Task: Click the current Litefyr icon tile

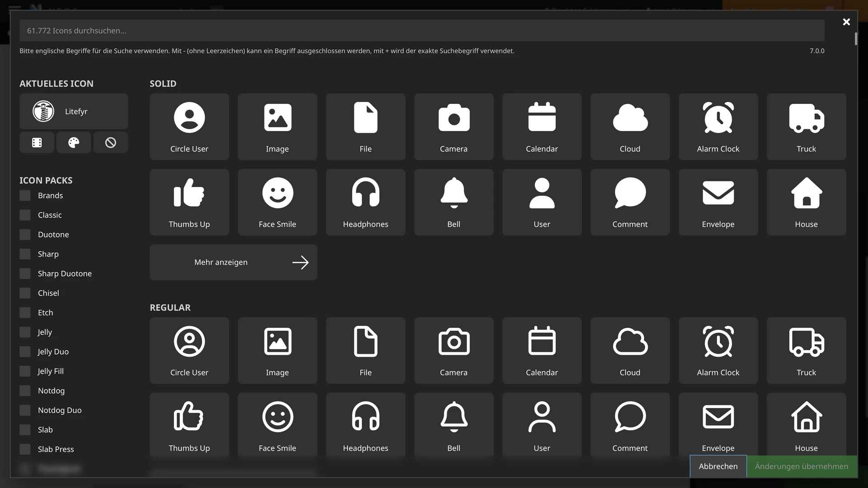Action: [x=74, y=112]
